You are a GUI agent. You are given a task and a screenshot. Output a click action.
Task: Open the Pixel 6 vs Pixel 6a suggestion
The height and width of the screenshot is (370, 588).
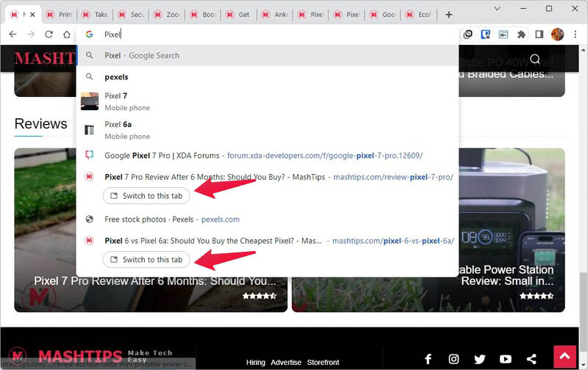pyautogui.click(x=267, y=241)
